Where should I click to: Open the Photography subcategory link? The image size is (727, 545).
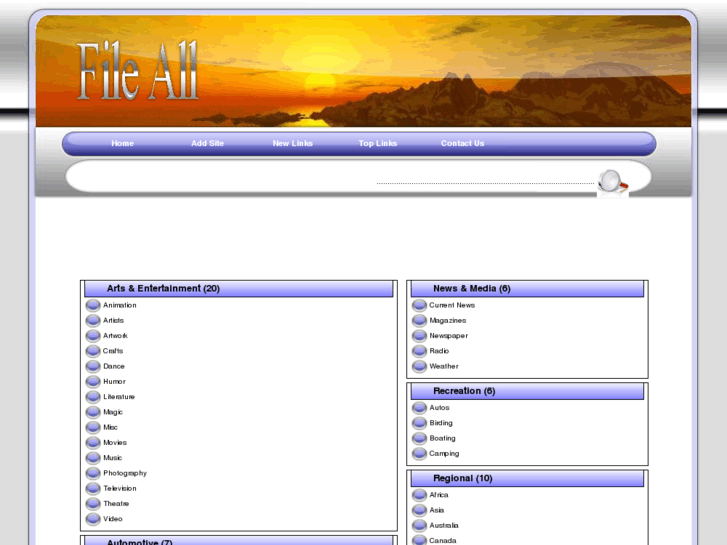click(125, 473)
